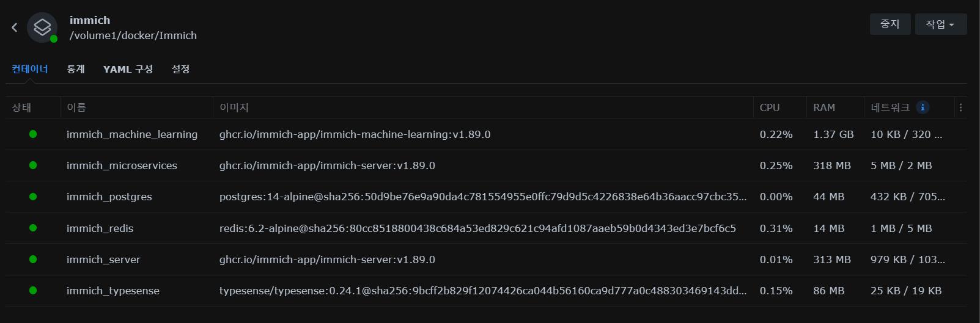The height and width of the screenshot is (323, 980).
Task: Open the 작업 dropdown menu
Action: (x=940, y=24)
